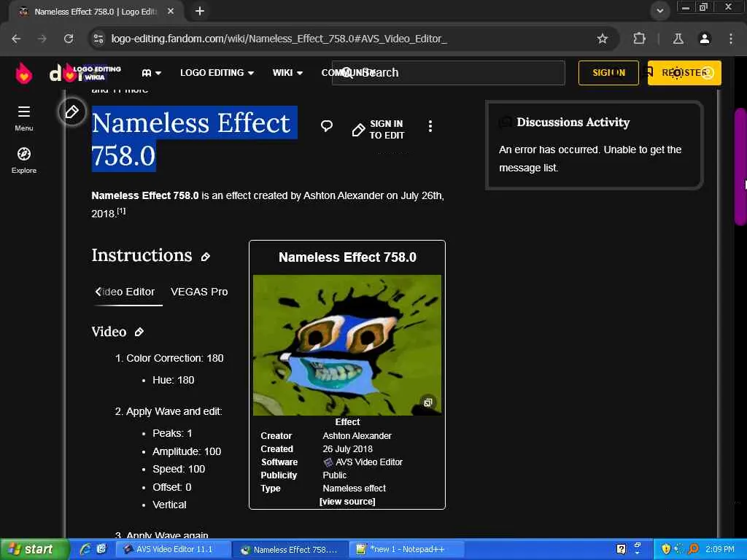The height and width of the screenshot is (560, 747).
Task: Click the help question mark tray icon
Action: click(x=621, y=549)
